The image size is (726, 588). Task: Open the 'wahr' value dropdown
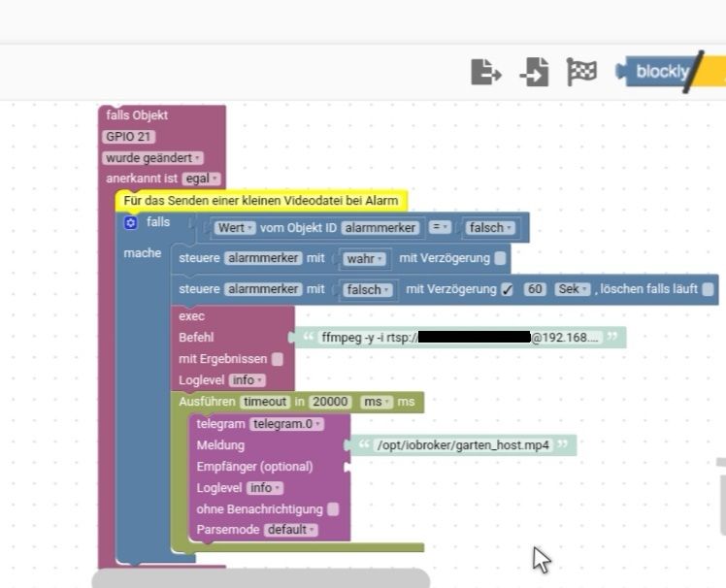[364, 259]
